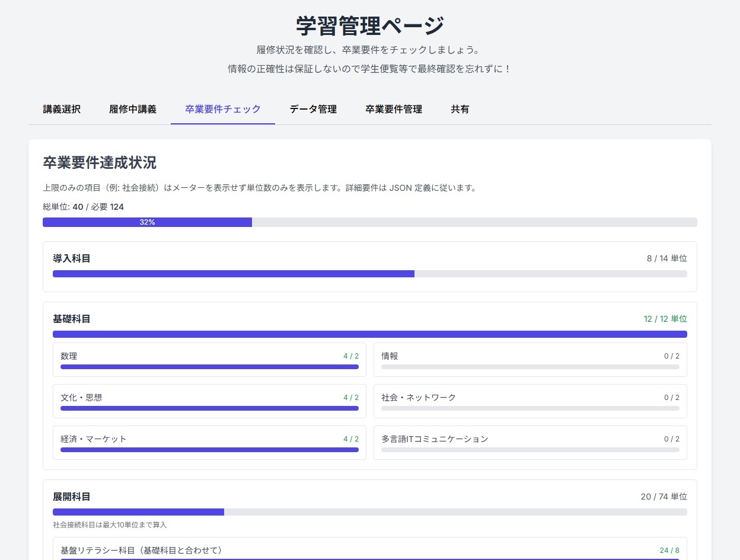Open the 講義選択 tab

62,109
